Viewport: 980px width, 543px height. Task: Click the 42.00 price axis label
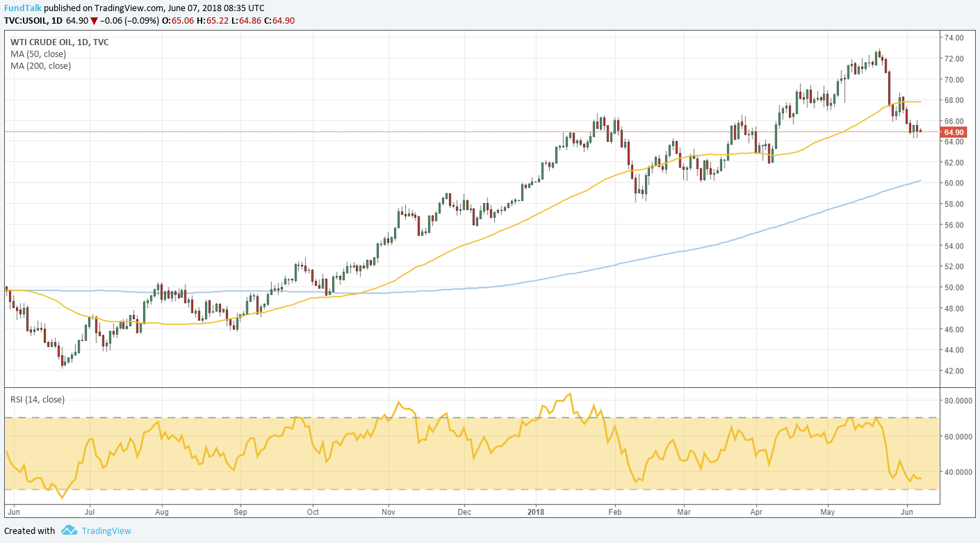pos(952,371)
